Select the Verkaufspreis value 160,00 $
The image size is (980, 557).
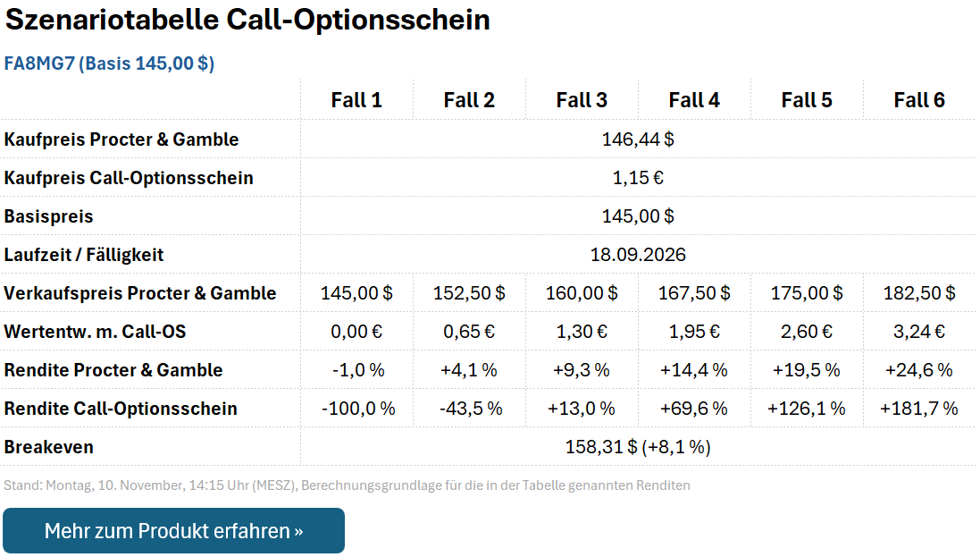pyautogui.click(x=582, y=292)
